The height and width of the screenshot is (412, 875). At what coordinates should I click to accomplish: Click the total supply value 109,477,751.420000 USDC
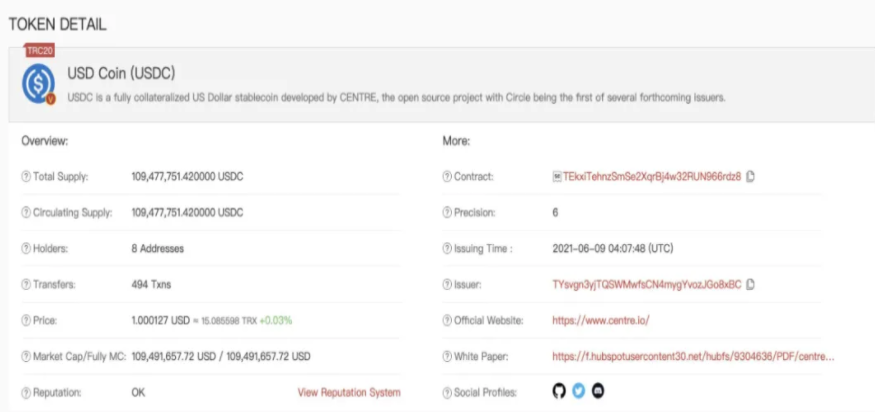point(188,177)
